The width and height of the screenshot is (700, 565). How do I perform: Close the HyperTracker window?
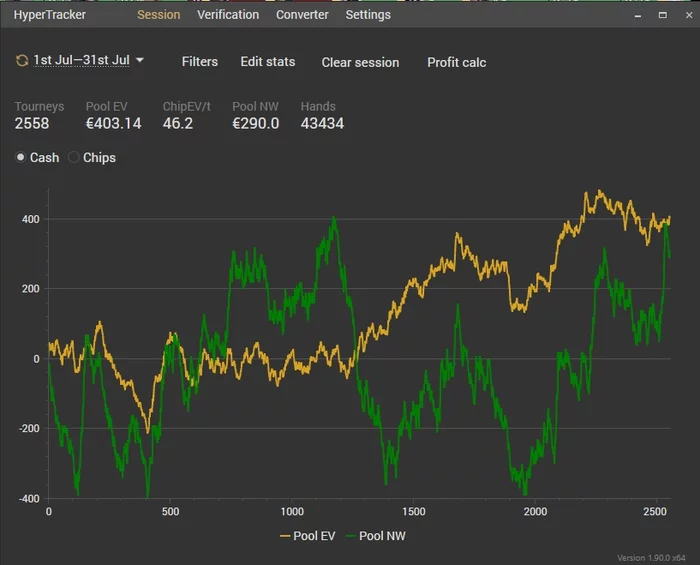click(x=689, y=15)
